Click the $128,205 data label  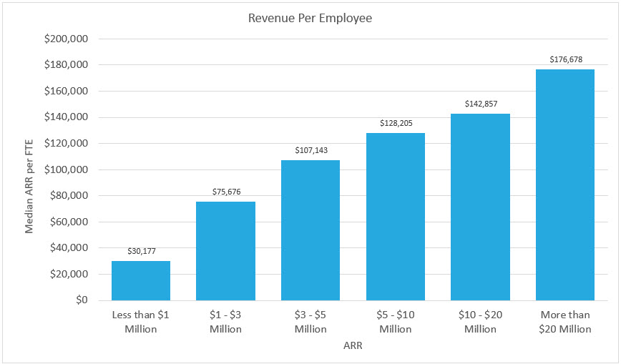point(396,123)
